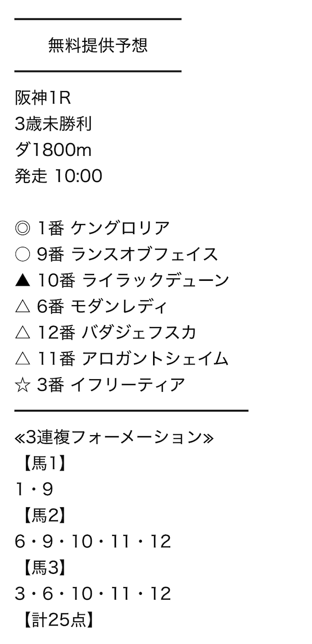Select horse name ケングロリア
Image resolution: width=312 pixels, height=644 pixels.
point(120,228)
